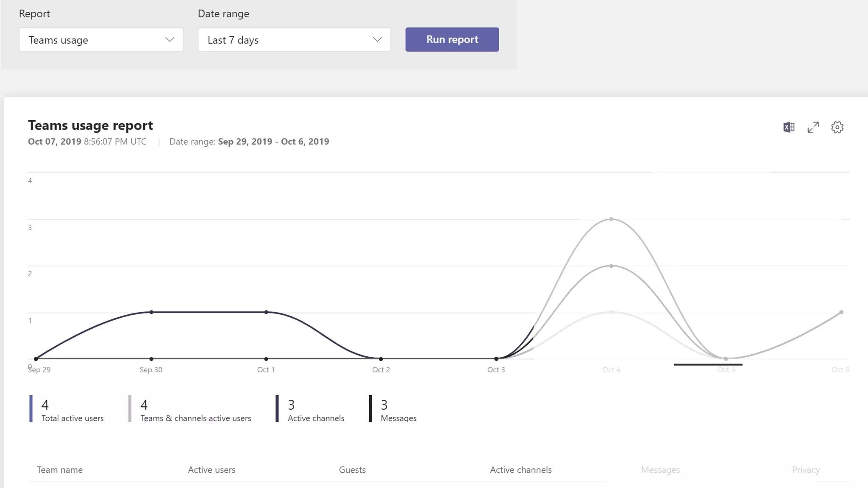Sort by Privacy column header

[x=806, y=470]
